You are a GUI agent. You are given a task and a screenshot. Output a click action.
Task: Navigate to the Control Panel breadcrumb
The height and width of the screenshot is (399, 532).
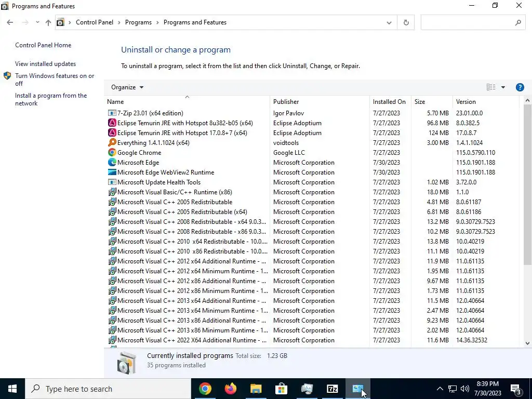[x=95, y=22]
